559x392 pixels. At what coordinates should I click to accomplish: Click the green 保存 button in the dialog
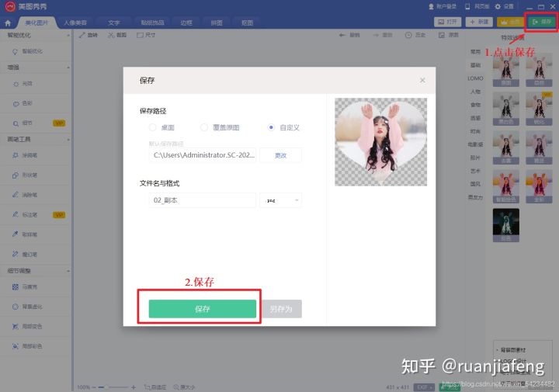[203, 309]
